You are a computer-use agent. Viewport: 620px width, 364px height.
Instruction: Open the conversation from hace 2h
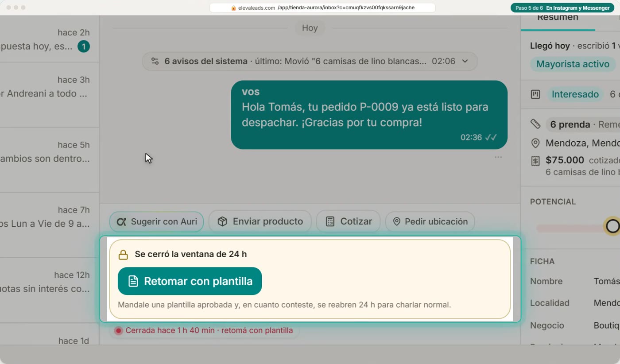[50, 39]
